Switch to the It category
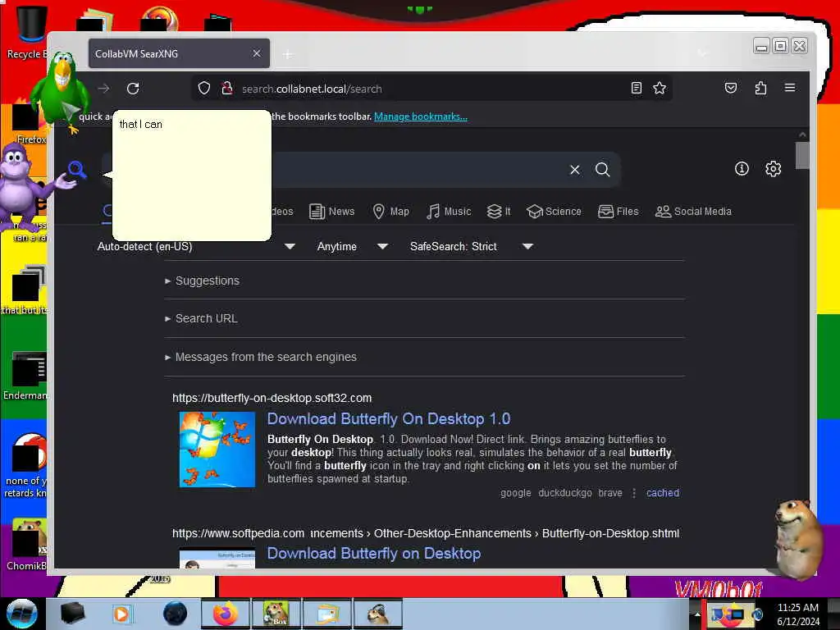 499,212
